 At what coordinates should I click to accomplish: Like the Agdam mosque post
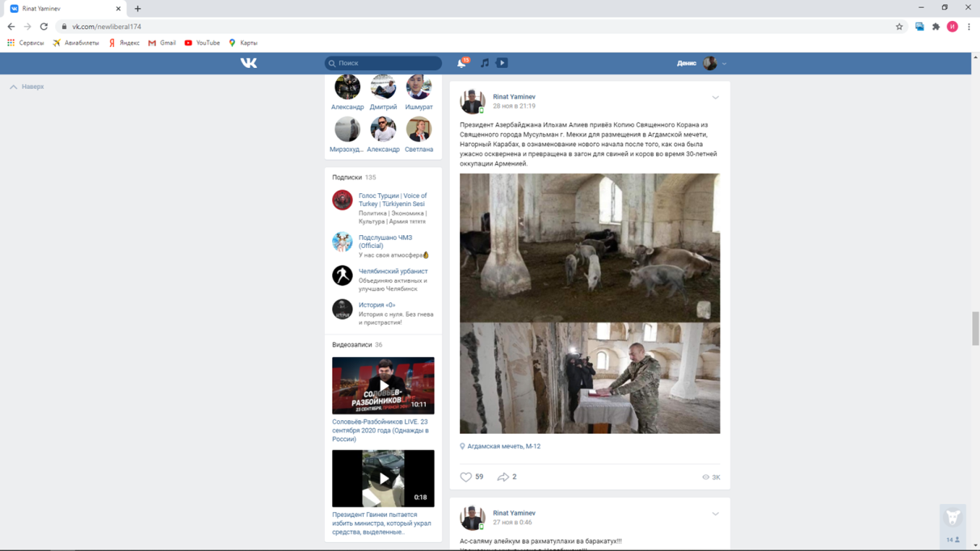tap(466, 477)
